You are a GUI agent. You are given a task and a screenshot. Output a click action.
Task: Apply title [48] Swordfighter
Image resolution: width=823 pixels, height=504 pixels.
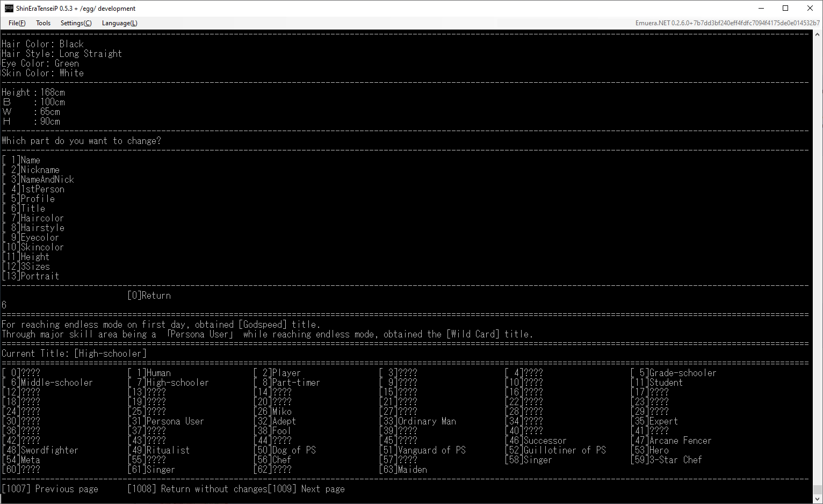tap(40, 450)
